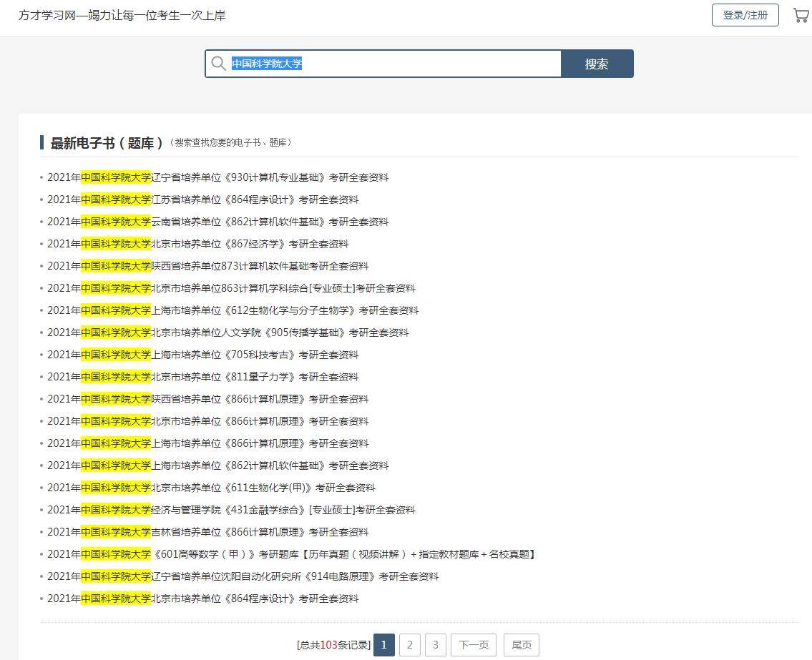Open 上海市培养单位《705科技考古》link
The width and height of the screenshot is (812, 660).
point(202,355)
